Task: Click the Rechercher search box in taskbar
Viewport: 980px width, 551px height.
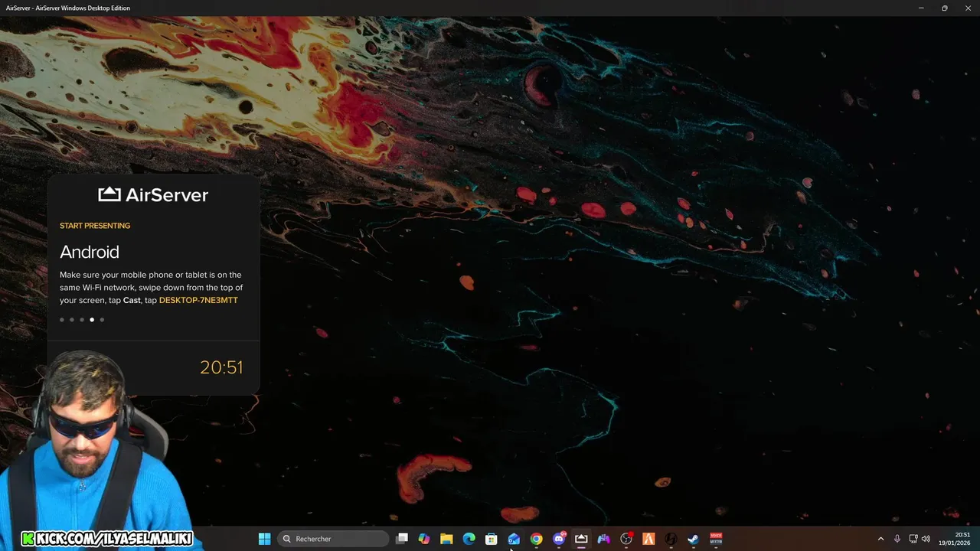Action: pos(333,539)
